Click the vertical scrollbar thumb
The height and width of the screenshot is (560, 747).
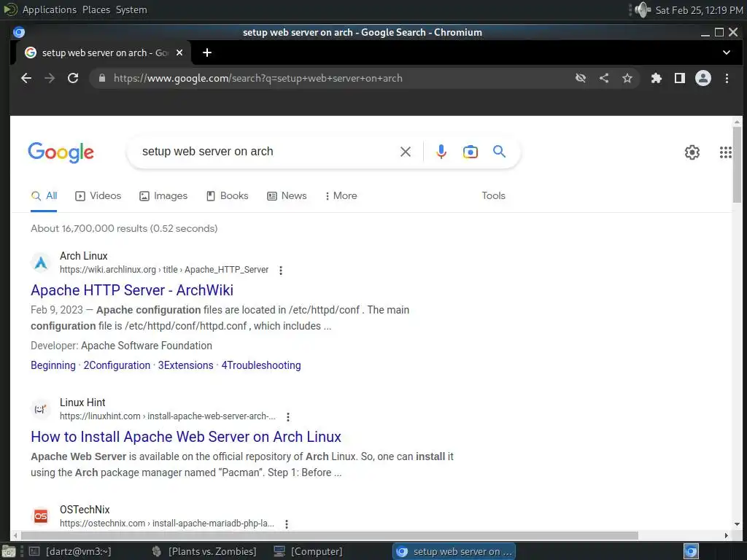point(737,165)
